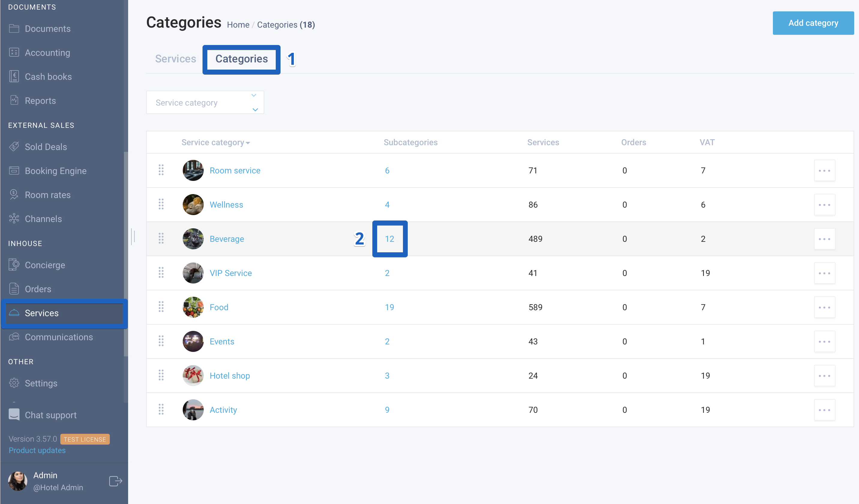Click the Add category button
Image resolution: width=859 pixels, height=504 pixels.
point(813,23)
